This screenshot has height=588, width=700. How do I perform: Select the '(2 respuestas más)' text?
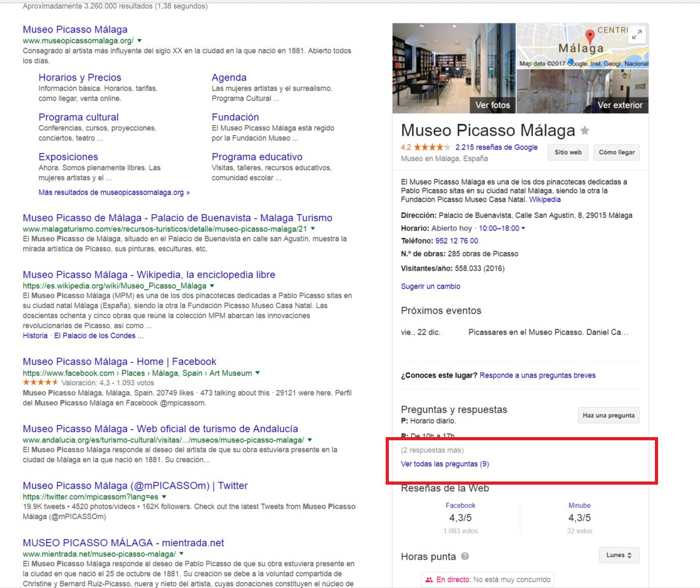pyautogui.click(x=432, y=450)
